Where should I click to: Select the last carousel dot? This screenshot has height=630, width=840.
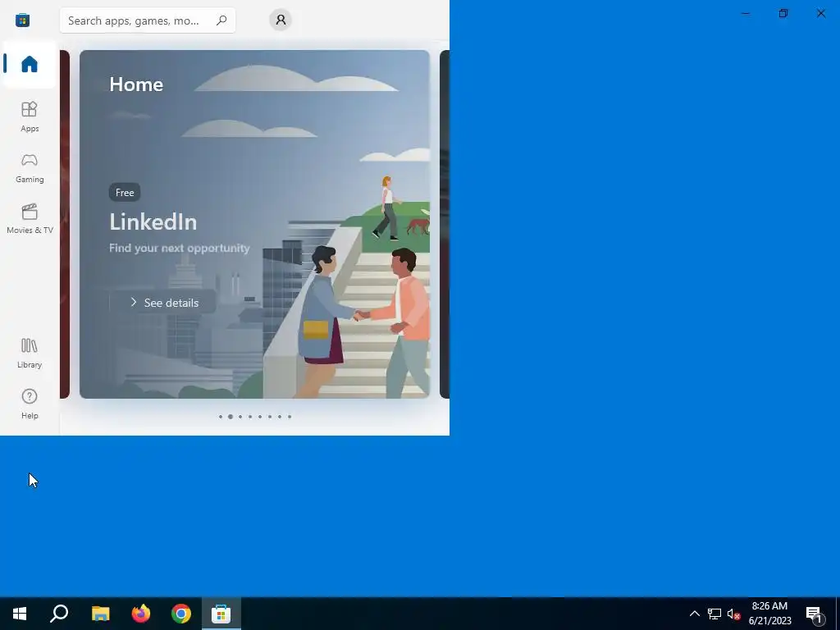click(290, 417)
